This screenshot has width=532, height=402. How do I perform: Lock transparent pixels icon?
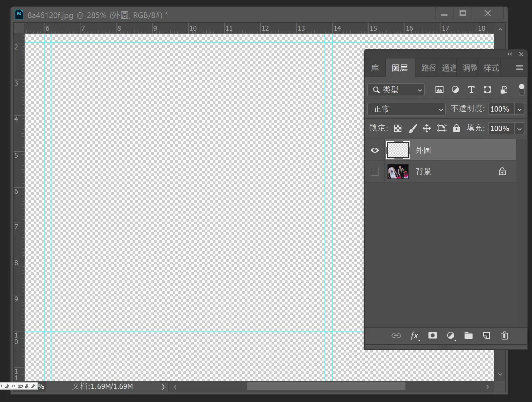398,128
